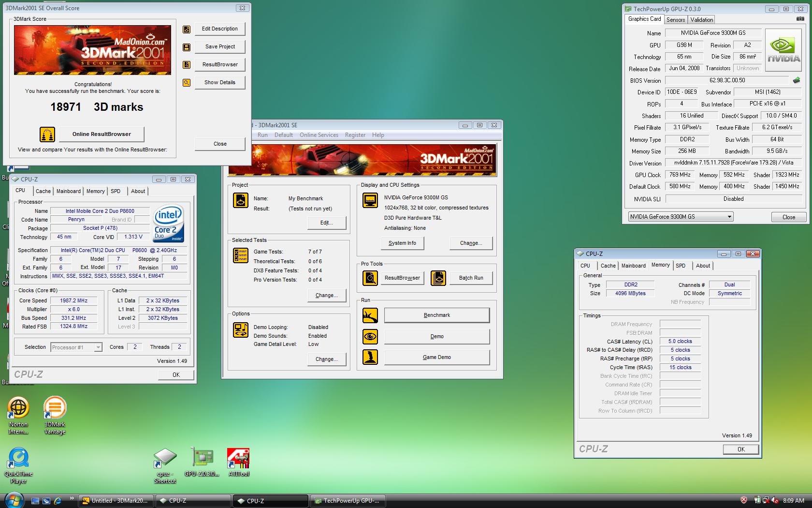Click the Edit Description notepad icon
The height and width of the screenshot is (508, 812).
tap(187, 29)
